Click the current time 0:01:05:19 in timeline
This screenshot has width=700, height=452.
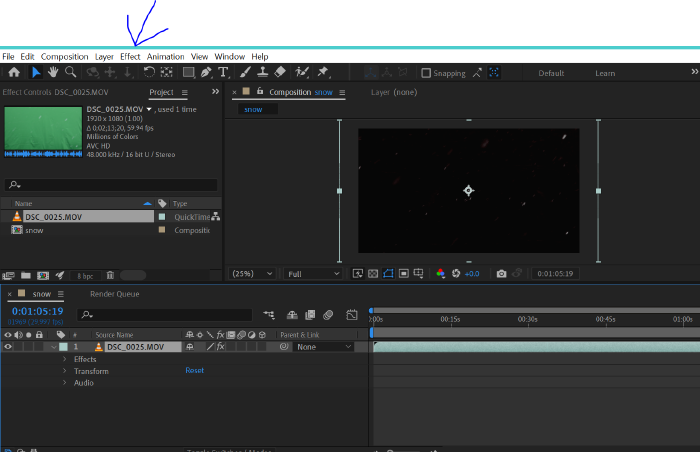point(38,311)
